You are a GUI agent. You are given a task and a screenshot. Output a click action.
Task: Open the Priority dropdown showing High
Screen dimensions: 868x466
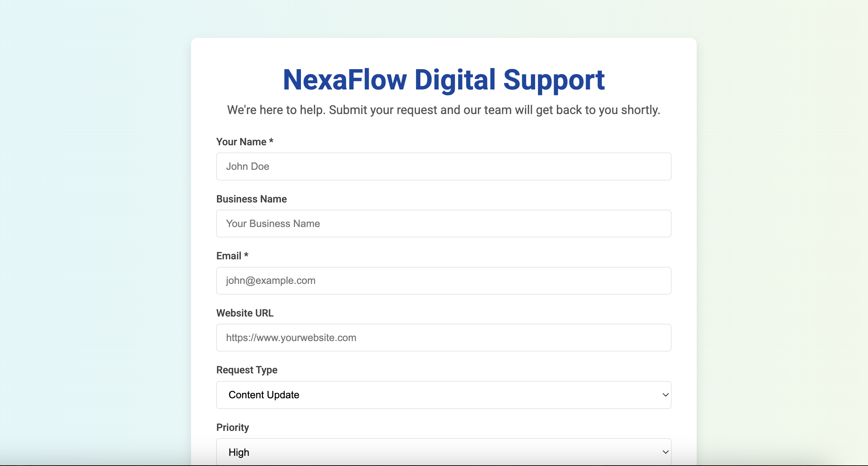[443, 452]
